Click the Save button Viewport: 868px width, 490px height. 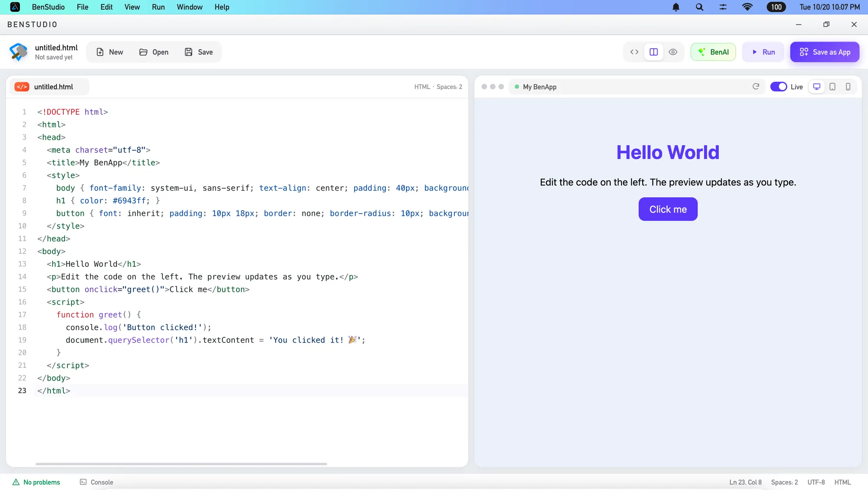click(199, 52)
